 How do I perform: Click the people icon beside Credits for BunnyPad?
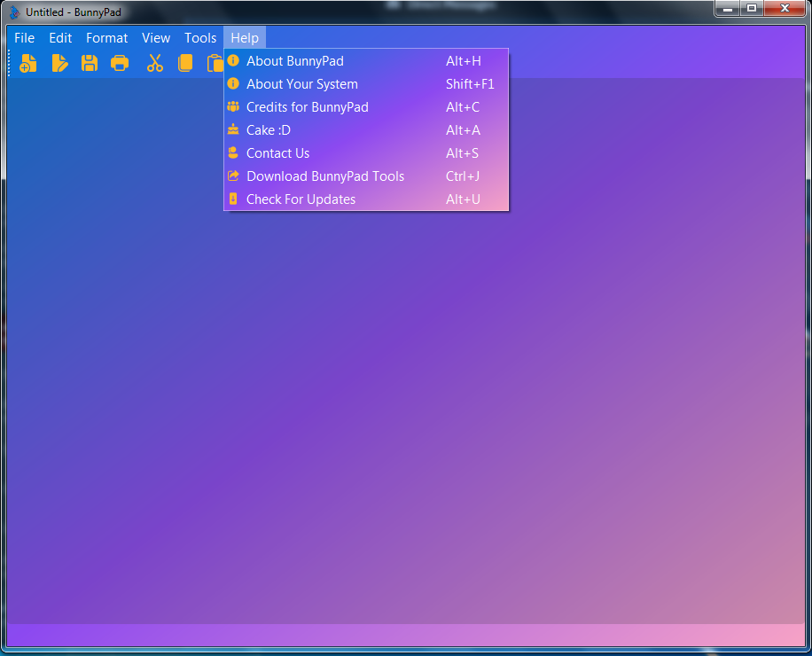(x=233, y=106)
